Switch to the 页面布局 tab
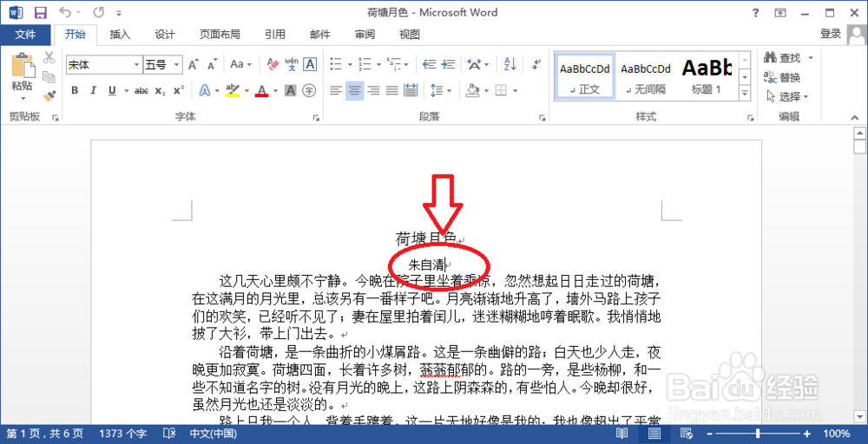The image size is (868, 444). pyautogui.click(x=220, y=35)
